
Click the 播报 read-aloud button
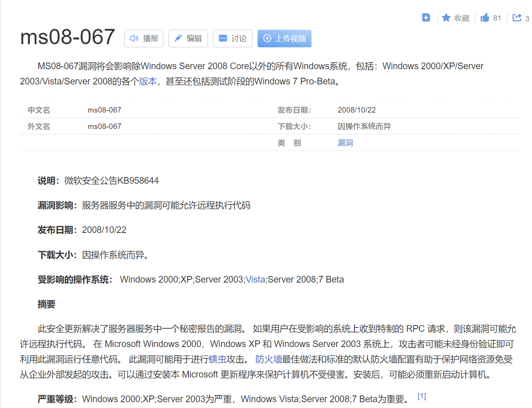point(144,38)
